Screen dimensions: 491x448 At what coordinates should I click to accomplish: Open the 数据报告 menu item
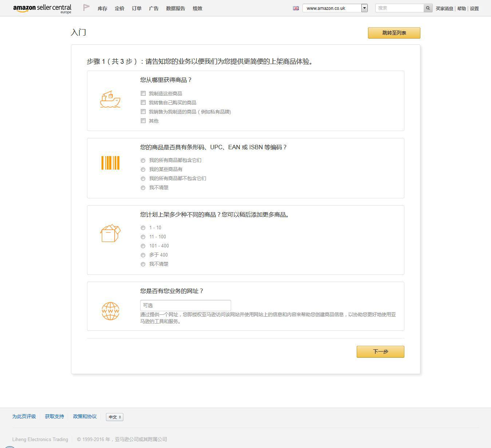coord(175,8)
